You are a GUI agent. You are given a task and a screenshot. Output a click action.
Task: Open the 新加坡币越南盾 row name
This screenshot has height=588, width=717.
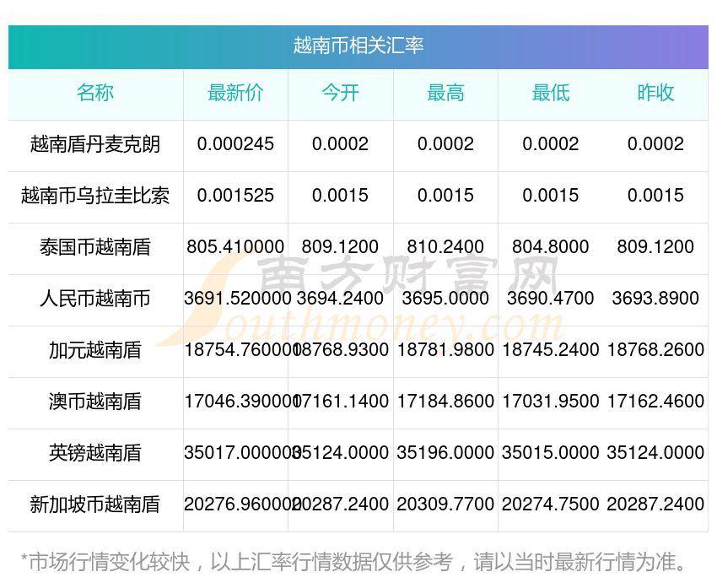(x=95, y=504)
